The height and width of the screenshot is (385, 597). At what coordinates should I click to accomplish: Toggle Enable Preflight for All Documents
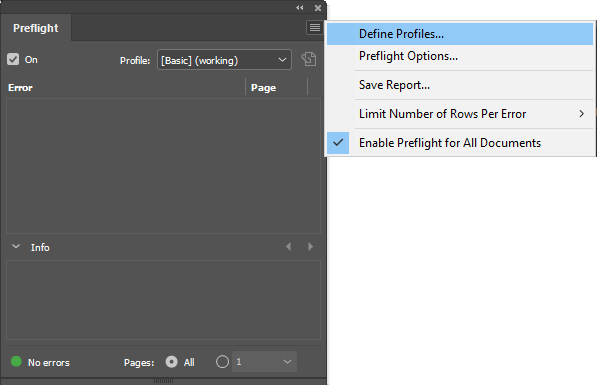click(x=460, y=143)
